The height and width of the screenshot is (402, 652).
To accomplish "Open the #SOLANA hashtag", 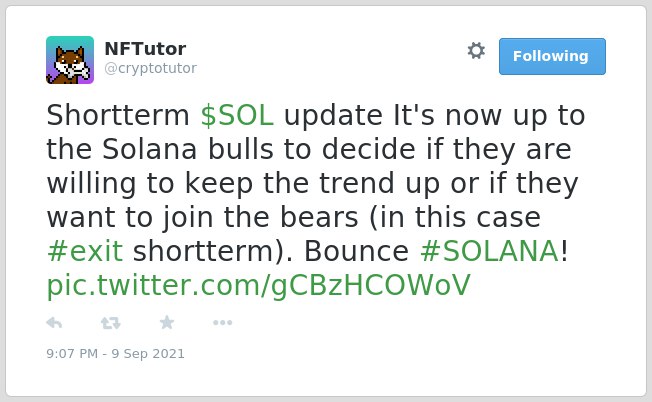I will pyautogui.click(x=489, y=251).
